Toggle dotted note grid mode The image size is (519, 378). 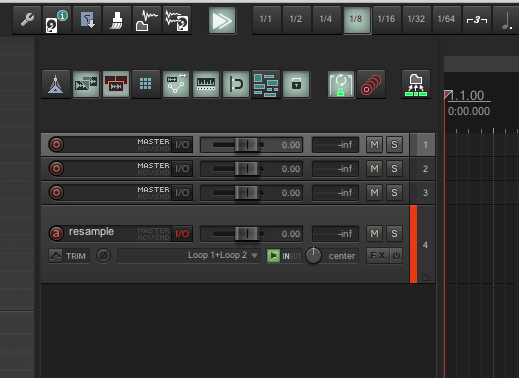click(506, 19)
